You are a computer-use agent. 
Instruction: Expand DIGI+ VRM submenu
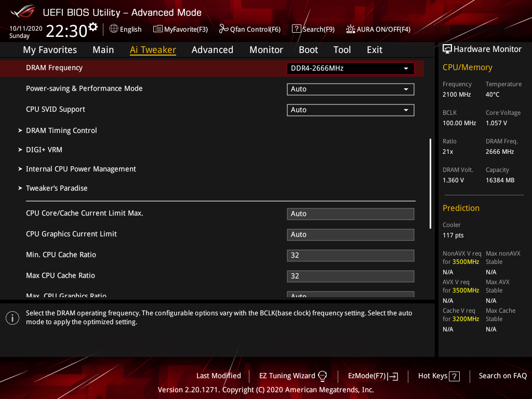point(44,150)
